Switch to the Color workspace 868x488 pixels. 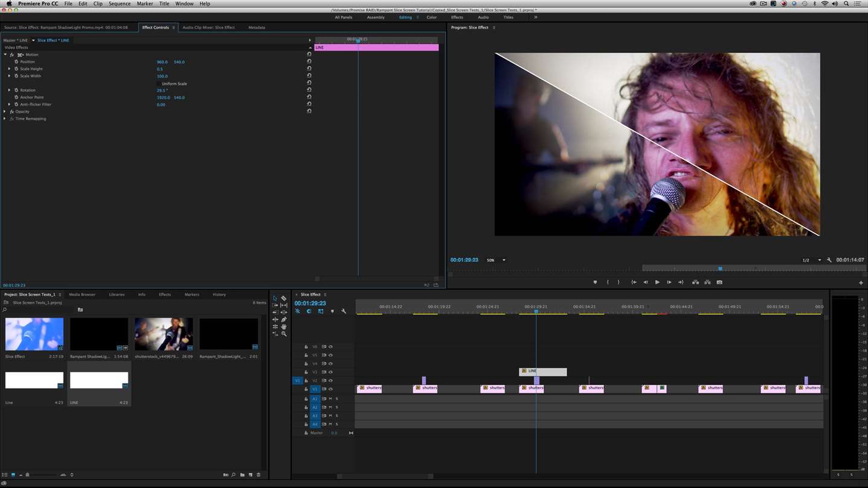click(x=432, y=17)
